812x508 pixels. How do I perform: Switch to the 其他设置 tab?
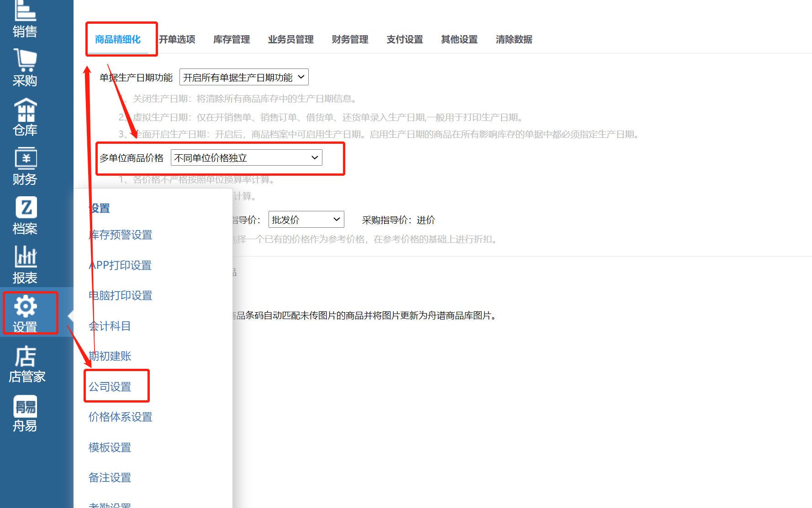coord(459,40)
